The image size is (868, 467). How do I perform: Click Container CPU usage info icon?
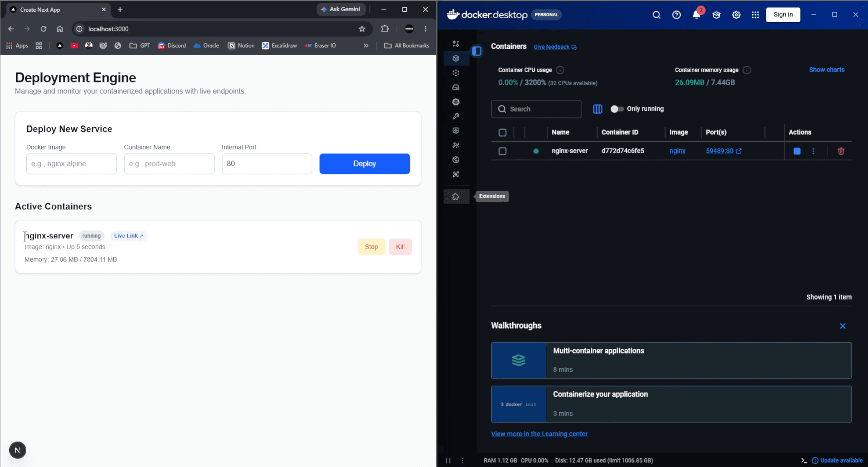click(x=560, y=70)
